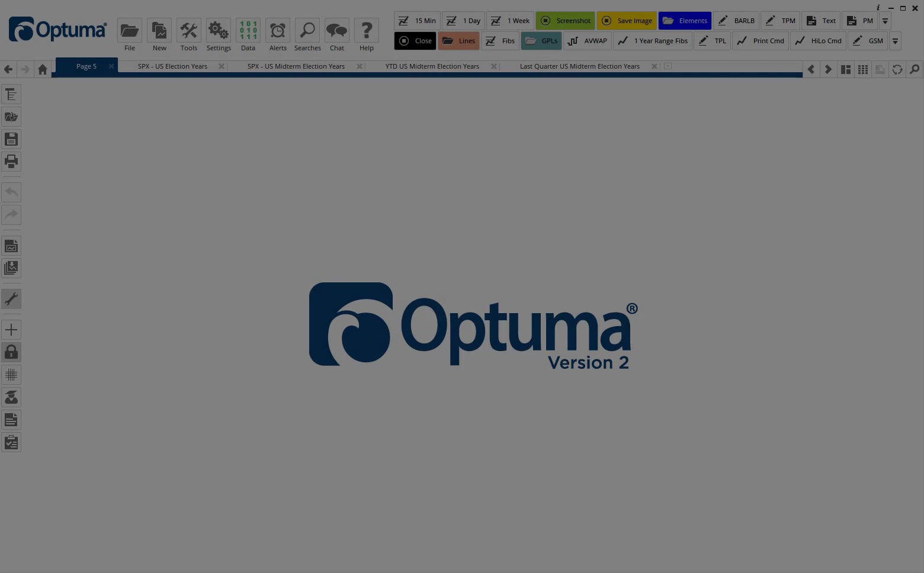Click the search magnifier at tab bar end
Screen dimensions: 924x573
[x=915, y=69]
